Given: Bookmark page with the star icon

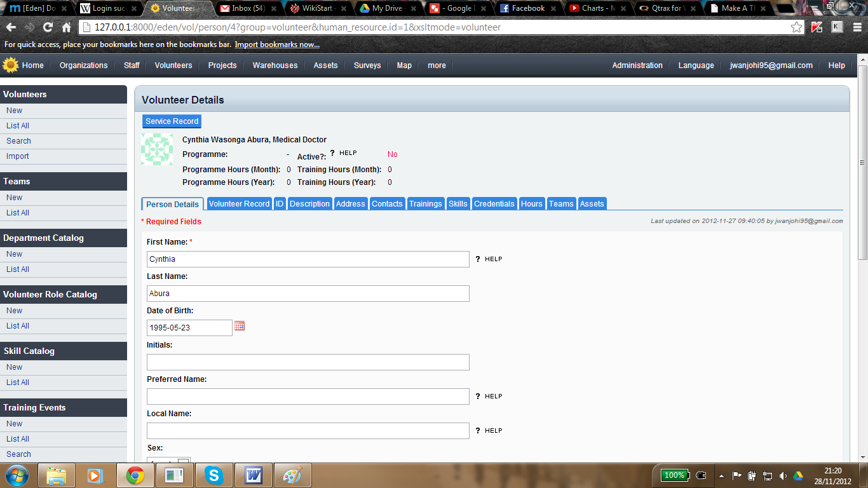Looking at the screenshot, I should tap(796, 27).
